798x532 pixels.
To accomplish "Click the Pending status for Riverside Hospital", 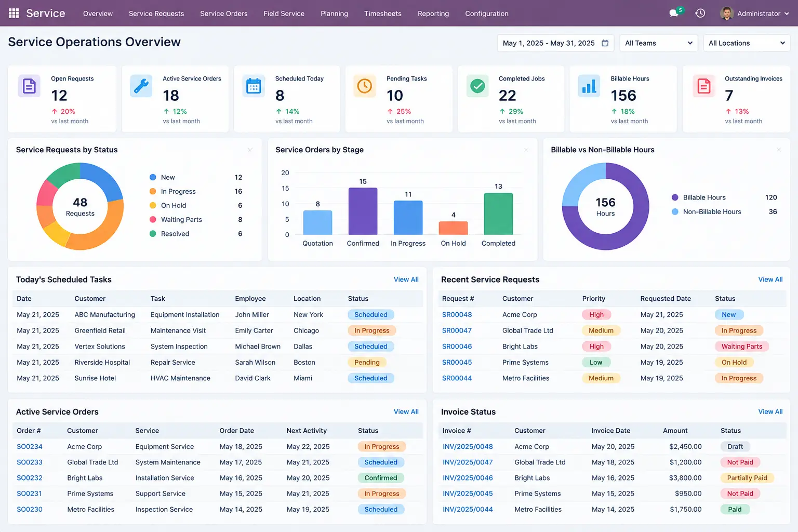I will click(x=367, y=363).
